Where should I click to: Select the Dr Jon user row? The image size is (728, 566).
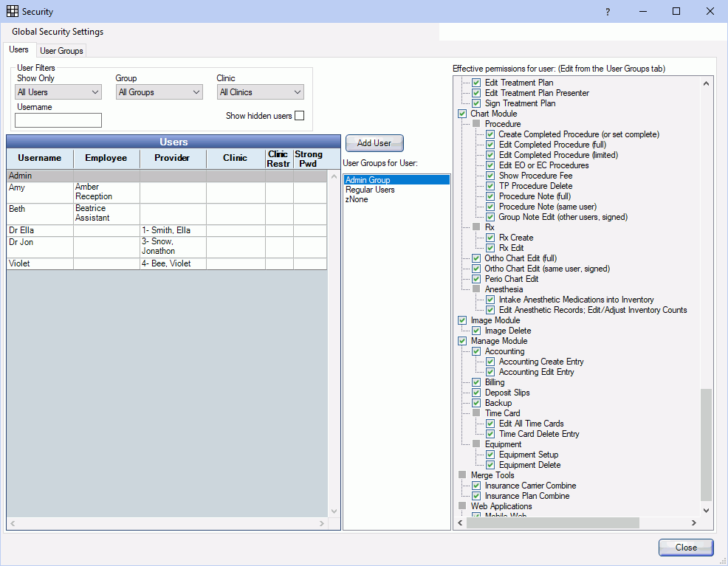[x=167, y=246]
